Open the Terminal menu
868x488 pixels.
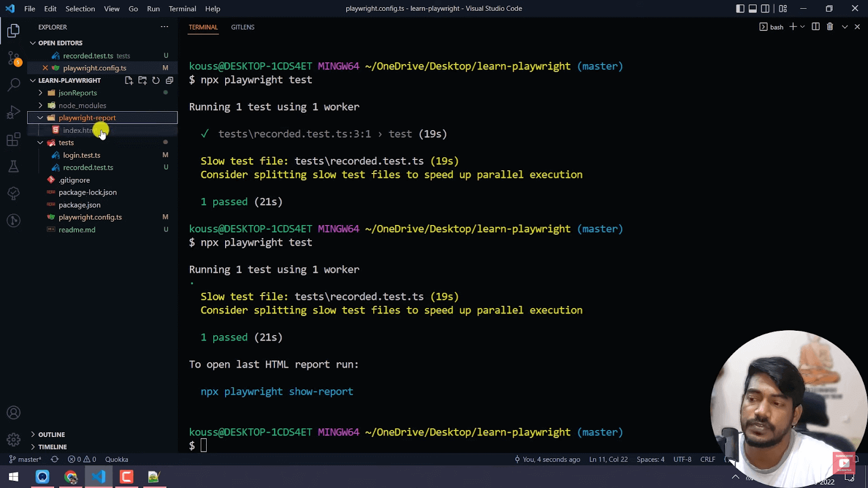(182, 9)
